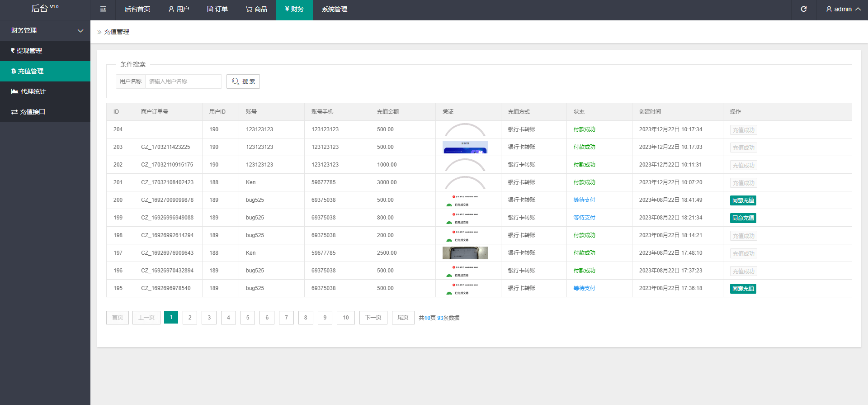This screenshot has width=868, height=405.
Task: Open the 用户 top navigation item
Action: pyautogui.click(x=179, y=9)
